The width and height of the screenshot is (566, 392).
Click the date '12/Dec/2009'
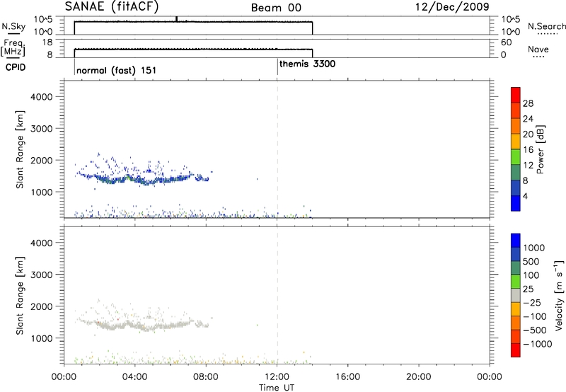pos(452,6)
